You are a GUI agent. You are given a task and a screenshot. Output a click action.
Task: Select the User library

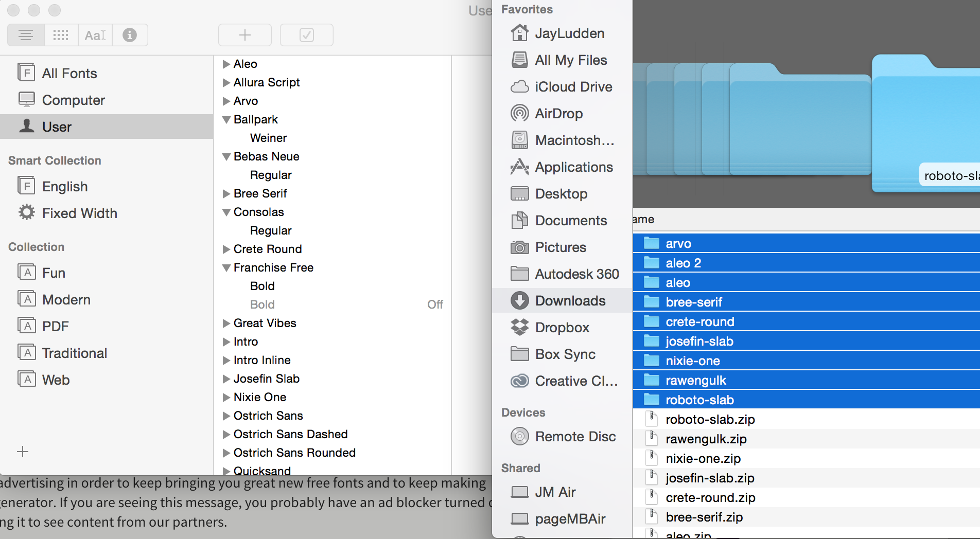pyautogui.click(x=107, y=127)
